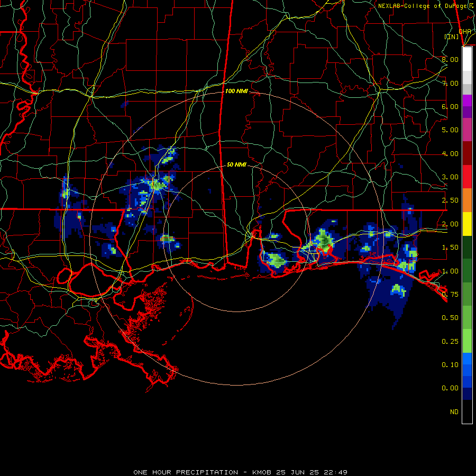Viewport: 476px width, 476px height.
Task: Click the magenta swatch near 6.00
Action: click(x=467, y=100)
